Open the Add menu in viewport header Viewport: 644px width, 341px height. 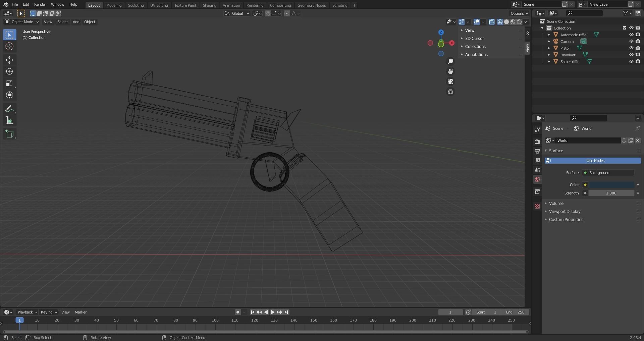pyautogui.click(x=76, y=22)
